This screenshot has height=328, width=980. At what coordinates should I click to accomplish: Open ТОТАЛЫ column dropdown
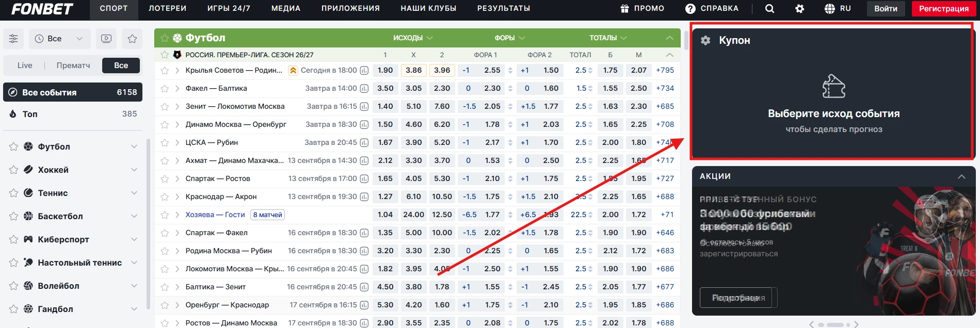(608, 38)
